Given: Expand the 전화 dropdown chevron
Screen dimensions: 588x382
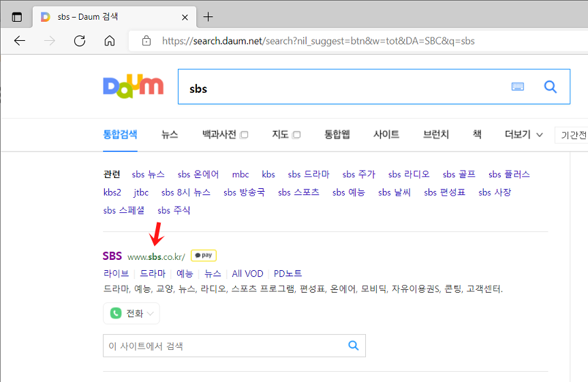Looking at the screenshot, I should pyautogui.click(x=151, y=314).
